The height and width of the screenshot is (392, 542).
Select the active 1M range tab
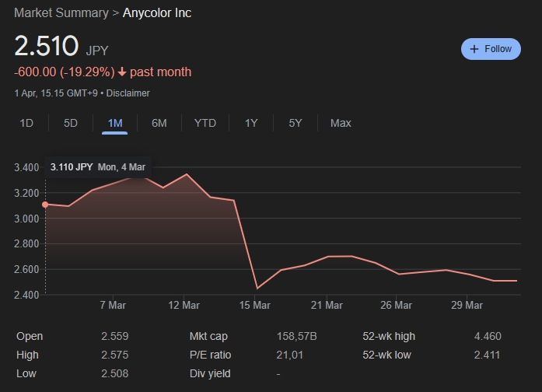[114, 123]
